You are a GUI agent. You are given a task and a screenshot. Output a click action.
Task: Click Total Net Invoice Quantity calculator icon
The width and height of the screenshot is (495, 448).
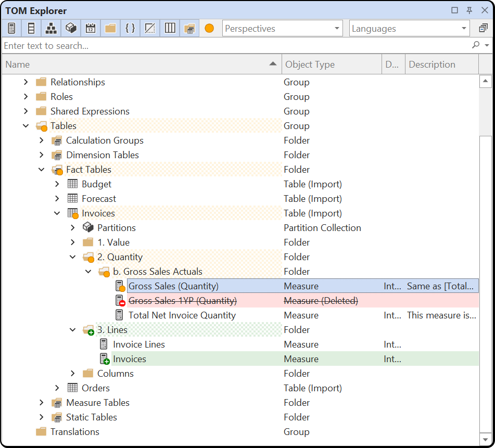[x=119, y=315]
